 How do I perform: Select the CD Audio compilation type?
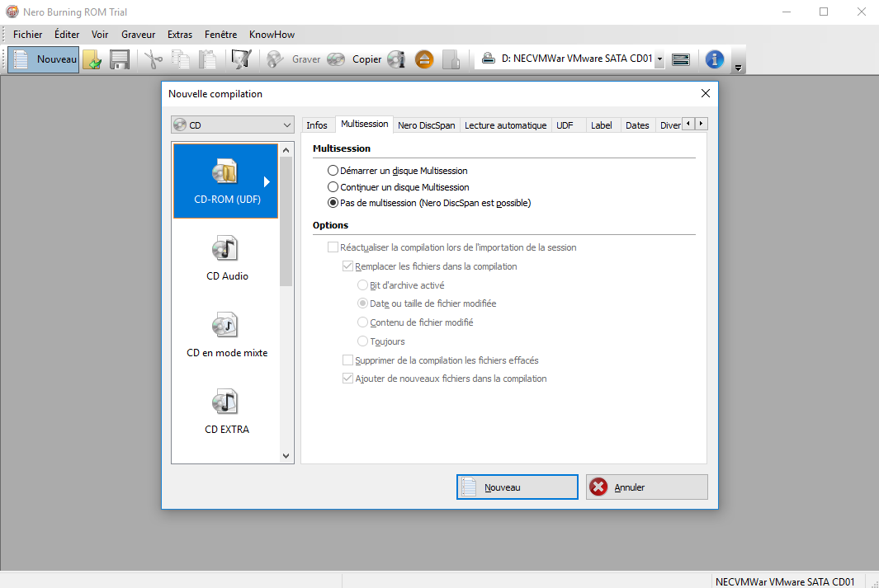click(x=226, y=257)
